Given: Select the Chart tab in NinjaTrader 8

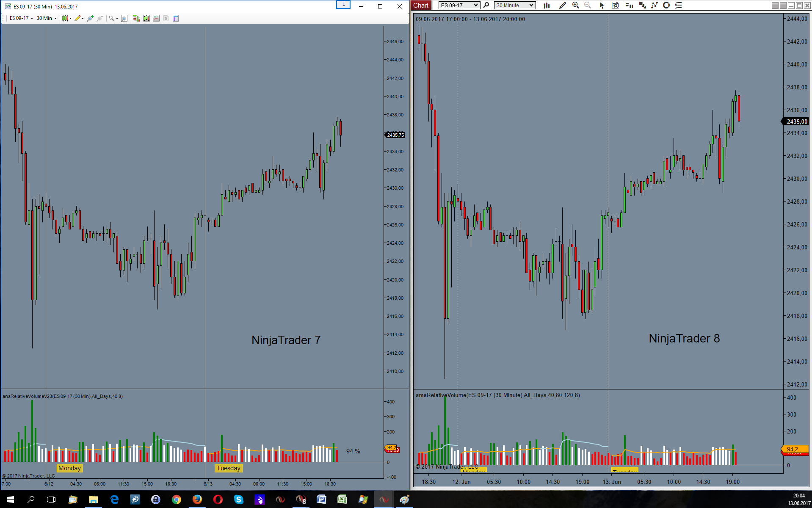Looking at the screenshot, I should click(421, 6).
